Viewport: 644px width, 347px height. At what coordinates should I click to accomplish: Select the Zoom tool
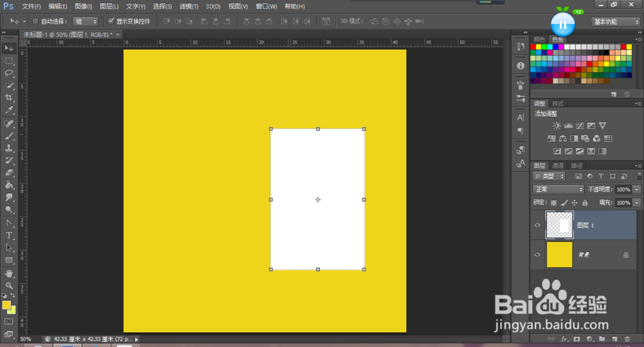click(8, 286)
